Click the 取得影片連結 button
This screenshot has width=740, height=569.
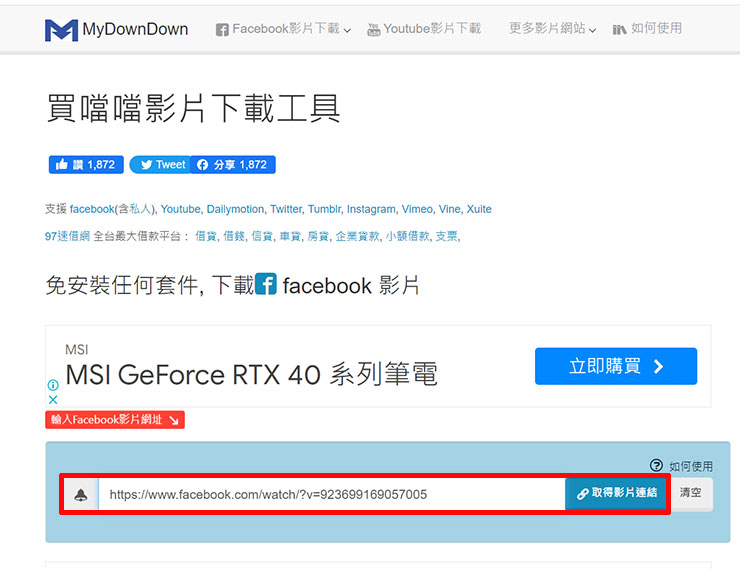[x=617, y=494]
